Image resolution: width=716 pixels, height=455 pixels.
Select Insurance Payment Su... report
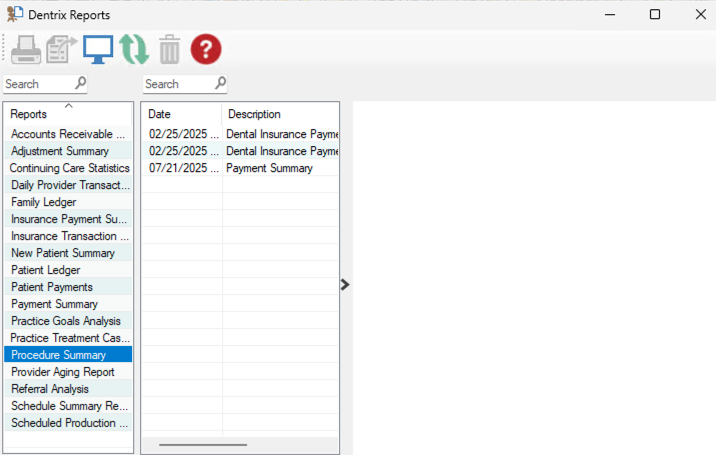click(x=68, y=219)
